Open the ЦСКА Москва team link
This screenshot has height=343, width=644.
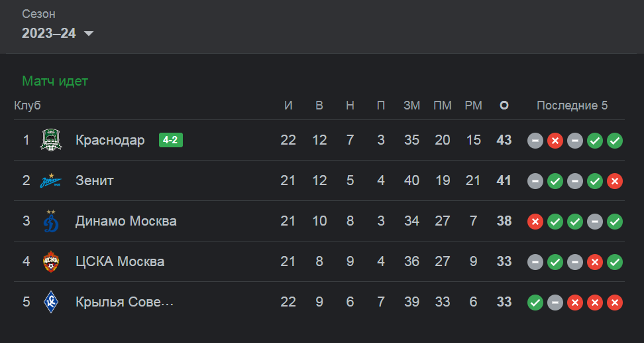(120, 261)
